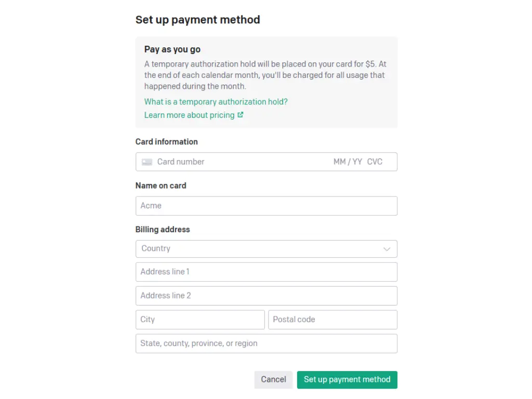Focus the Postal code field
This screenshot has width=532, height=399.
332,320
